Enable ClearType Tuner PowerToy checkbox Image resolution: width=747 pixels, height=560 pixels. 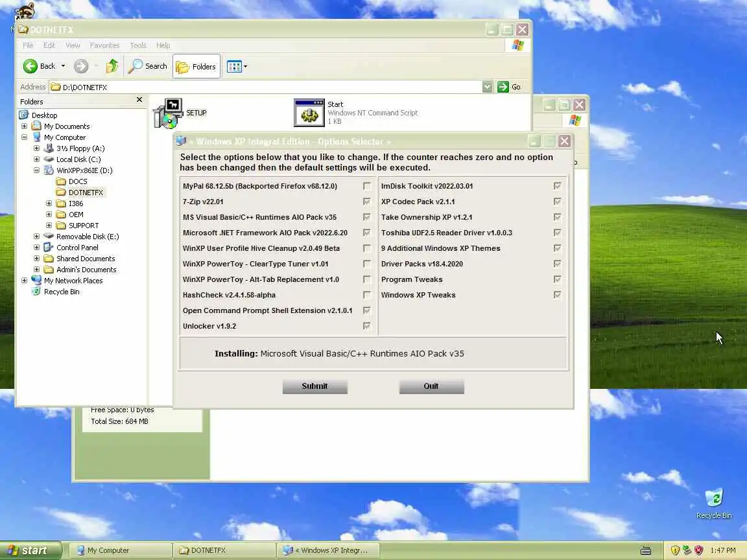[x=367, y=264]
